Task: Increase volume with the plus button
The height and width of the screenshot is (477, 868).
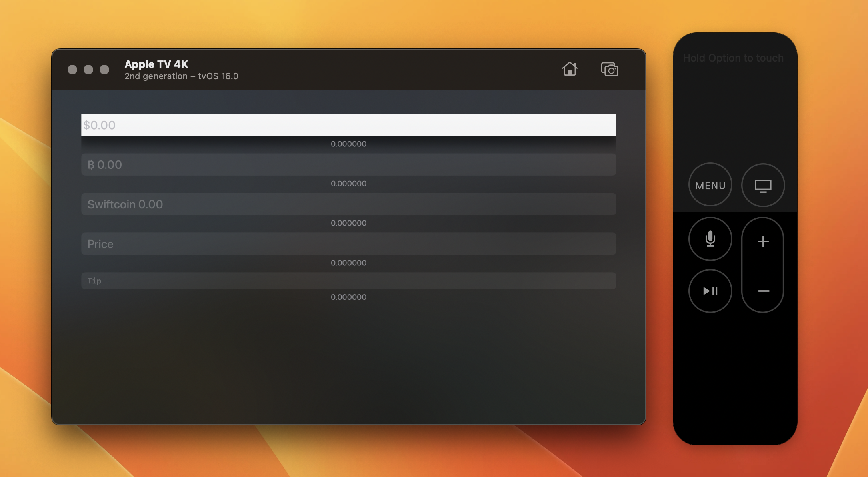Action: (763, 241)
